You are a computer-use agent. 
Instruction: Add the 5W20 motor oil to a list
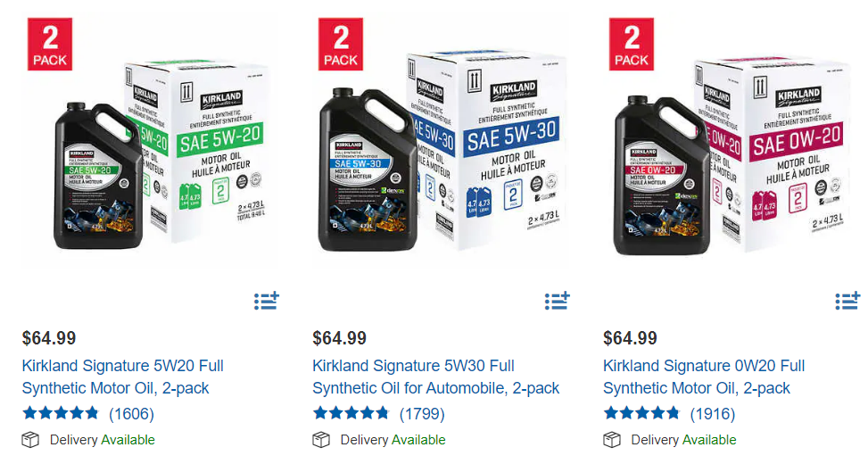[267, 301]
